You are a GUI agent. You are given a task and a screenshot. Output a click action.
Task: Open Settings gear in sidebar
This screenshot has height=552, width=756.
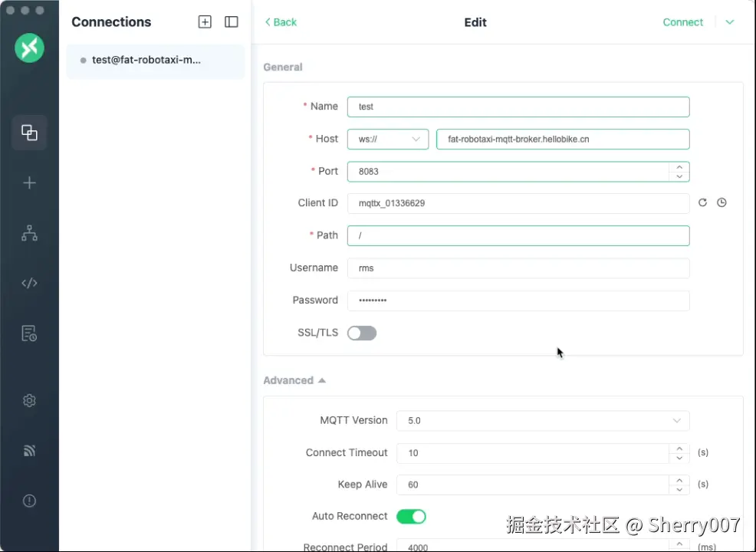(29, 401)
